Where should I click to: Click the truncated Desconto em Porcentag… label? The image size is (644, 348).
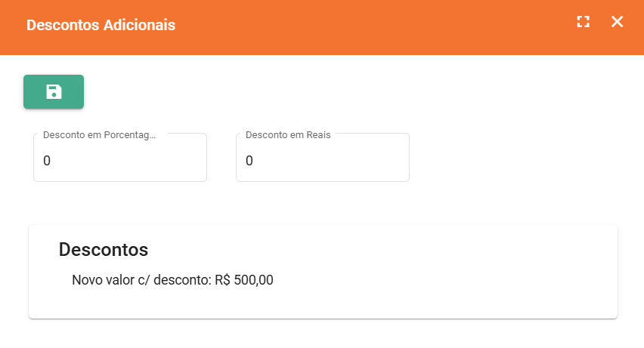[x=99, y=135]
